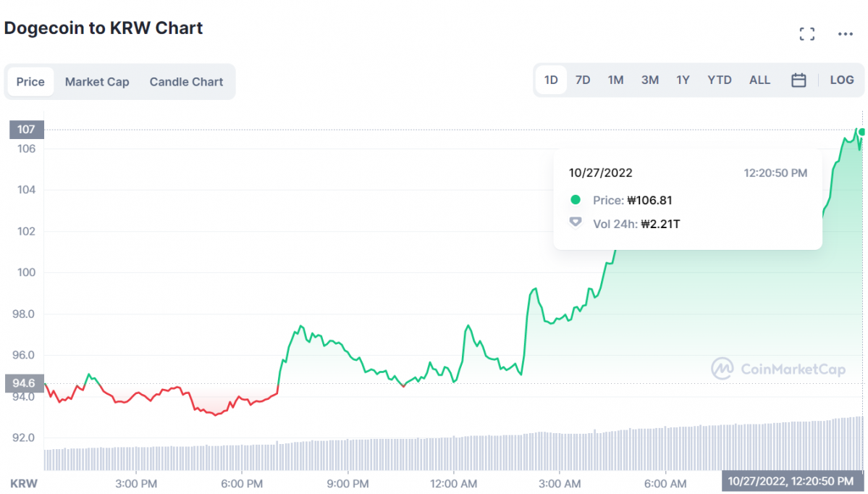Viewport: 868px width, 494px height.
Task: Click the green price point marker
Action: [x=862, y=132]
